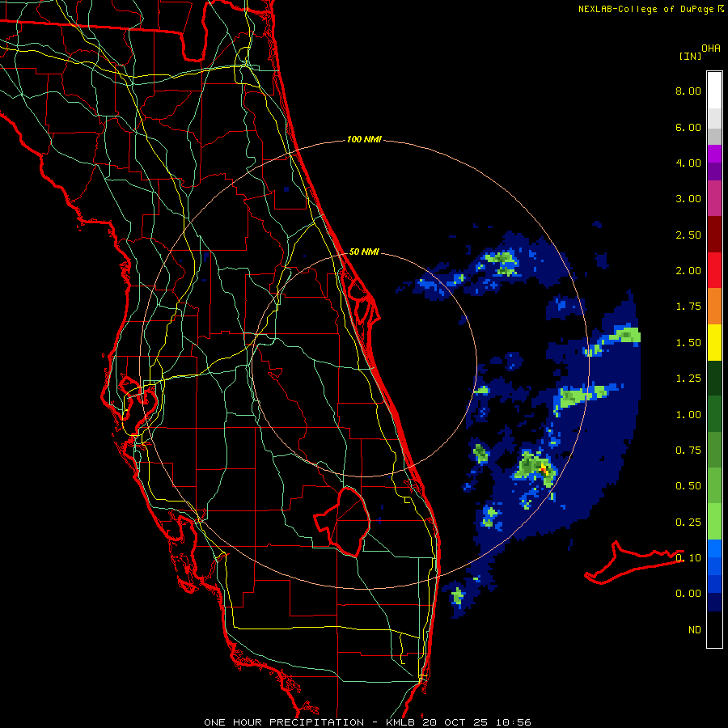728x728 pixels.
Task: Pick the dark purple legend swatch
Action: (x=714, y=171)
